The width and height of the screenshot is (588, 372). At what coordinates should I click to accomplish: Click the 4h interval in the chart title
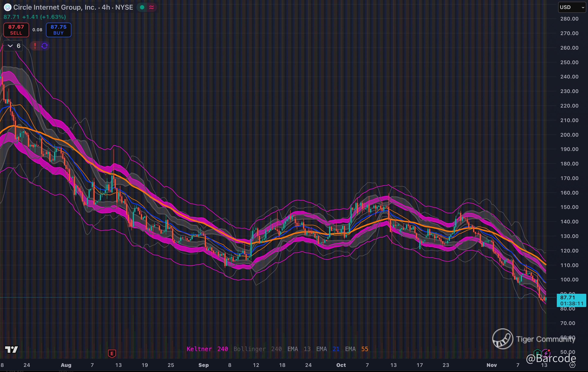point(106,7)
